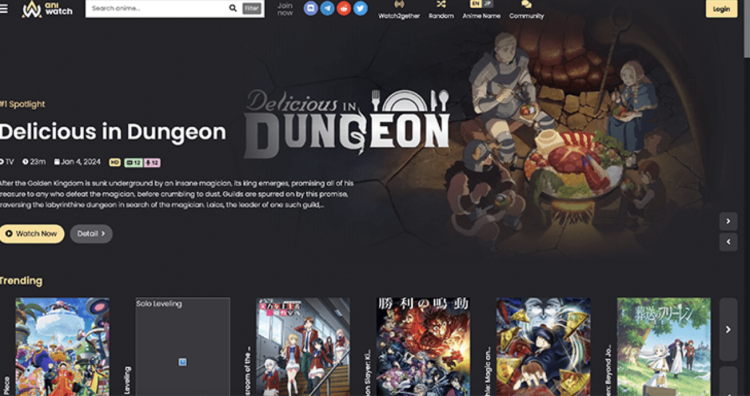Viewport: 750px width, 396px height.
Task: Open the hamburger sidebar menu
Action: [x=3, y=9]
